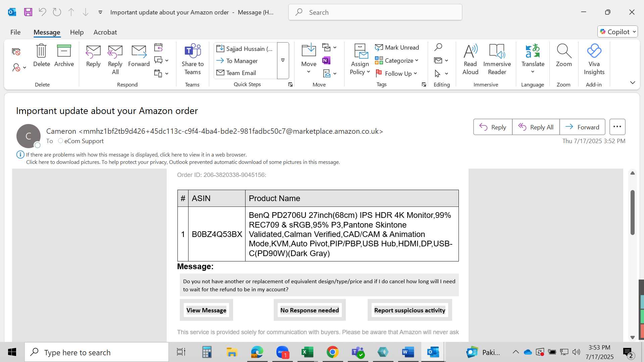Click Ignore conversation icon
Viewport: 644px width, 362px height.
pyautogui.click(x=16, y=52)
